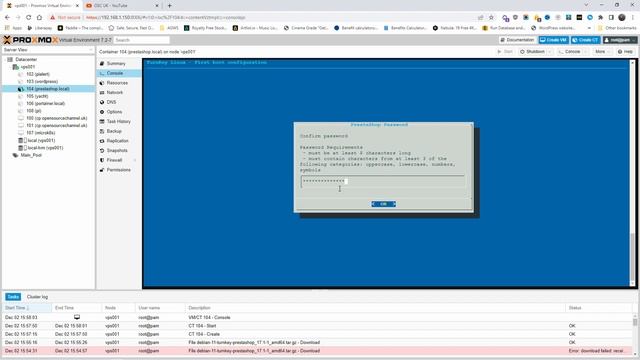Screen dimensions: 640x360
Task: Select the local (vps001) storage
Action: 41,140
